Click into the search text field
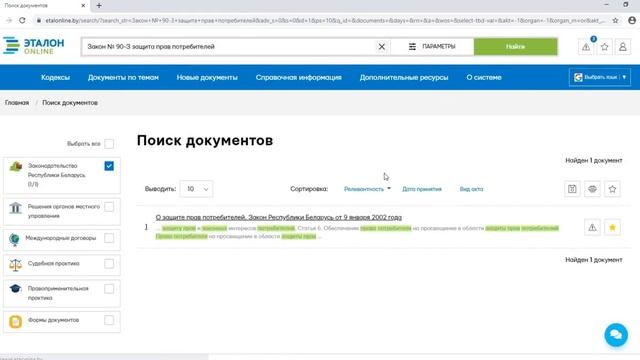 tap(229, 47)
